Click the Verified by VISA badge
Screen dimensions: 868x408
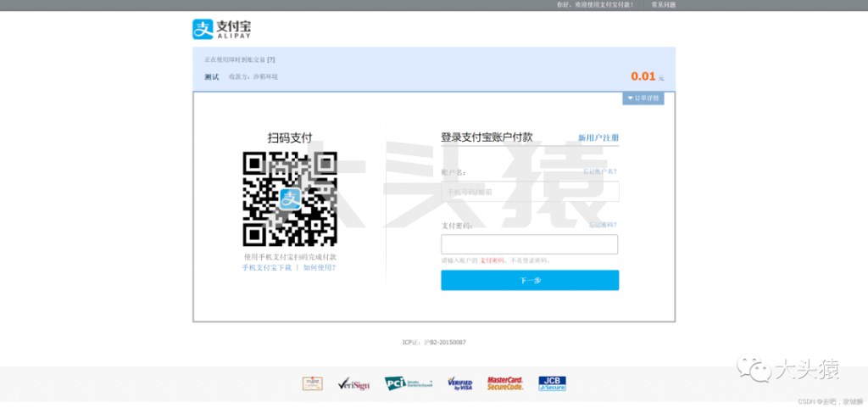[x=460, y=383]
